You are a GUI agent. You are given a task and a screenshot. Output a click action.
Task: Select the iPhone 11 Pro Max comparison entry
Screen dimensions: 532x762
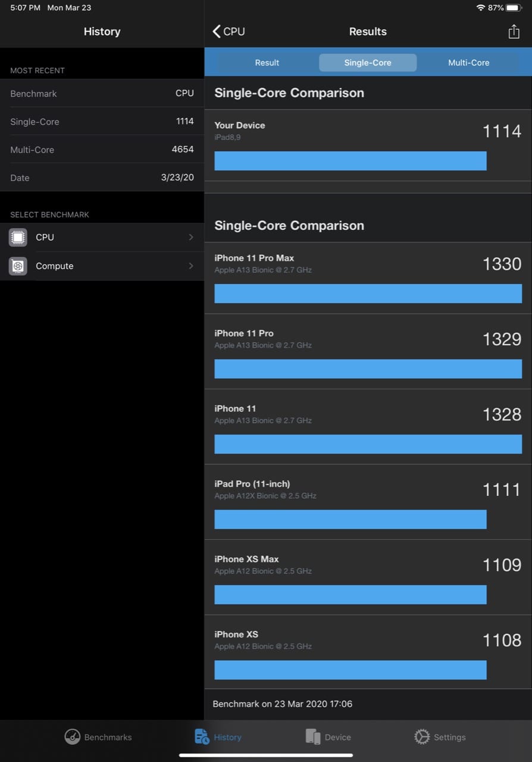[368, 278]
